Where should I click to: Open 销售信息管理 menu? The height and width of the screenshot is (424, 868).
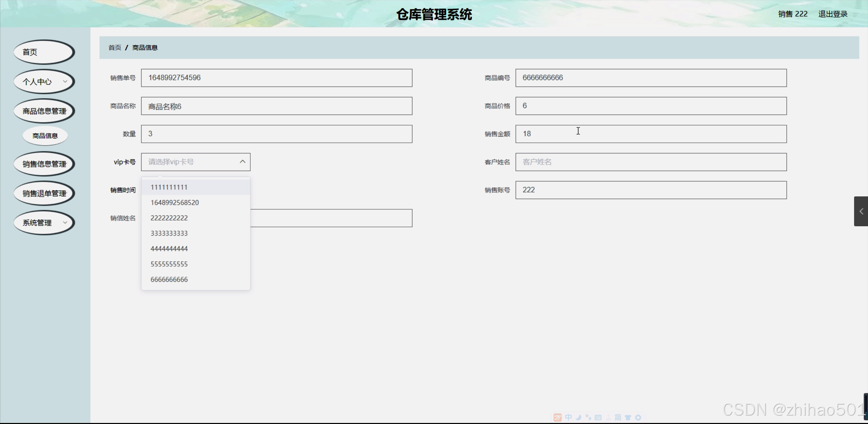pos(44,164)
